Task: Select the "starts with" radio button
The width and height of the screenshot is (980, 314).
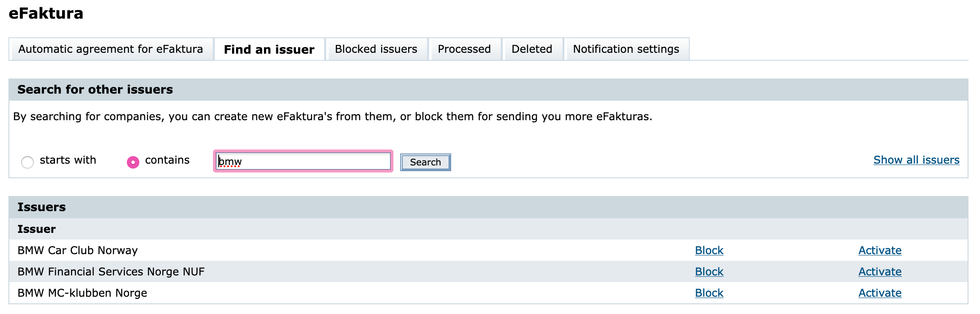Action: pos(28,162)
